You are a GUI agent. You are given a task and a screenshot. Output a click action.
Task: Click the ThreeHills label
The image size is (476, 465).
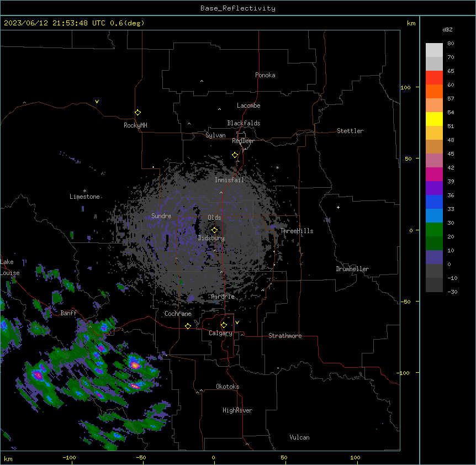pos(297,231)
